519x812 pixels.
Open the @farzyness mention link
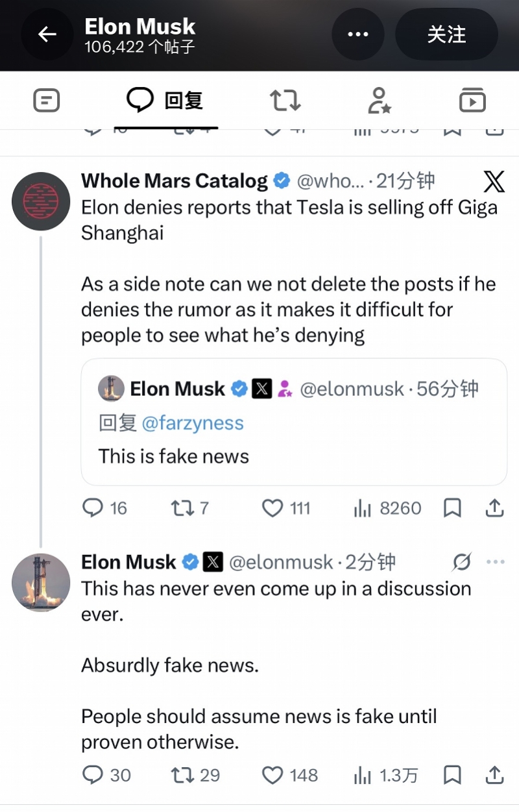[x=192, y=423]
